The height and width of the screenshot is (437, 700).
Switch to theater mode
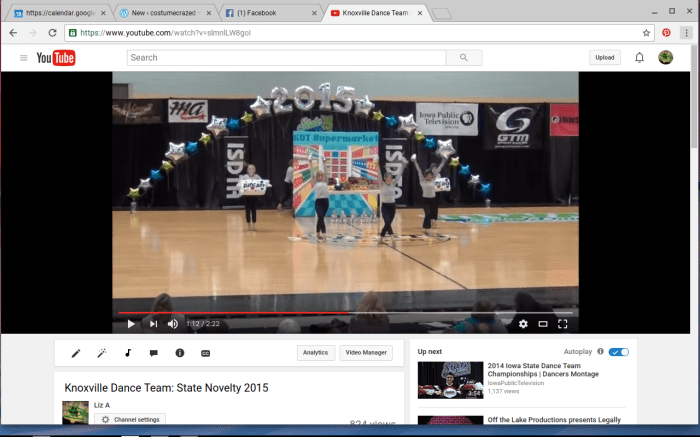(x=543, y=324)
